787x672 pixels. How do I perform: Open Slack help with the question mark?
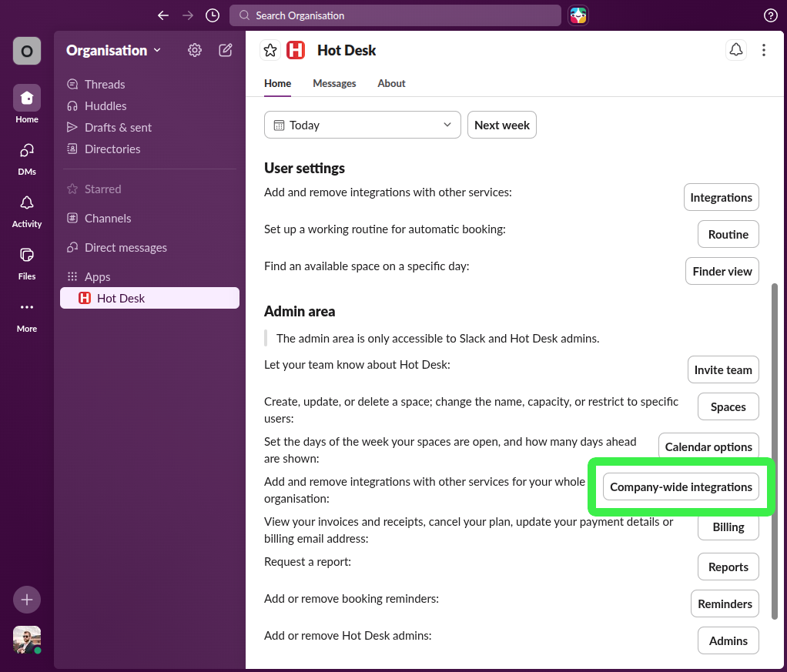point(772,15)
